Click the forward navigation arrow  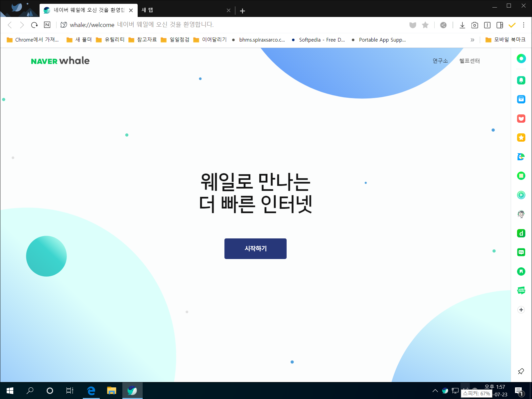tap(22, 25)
